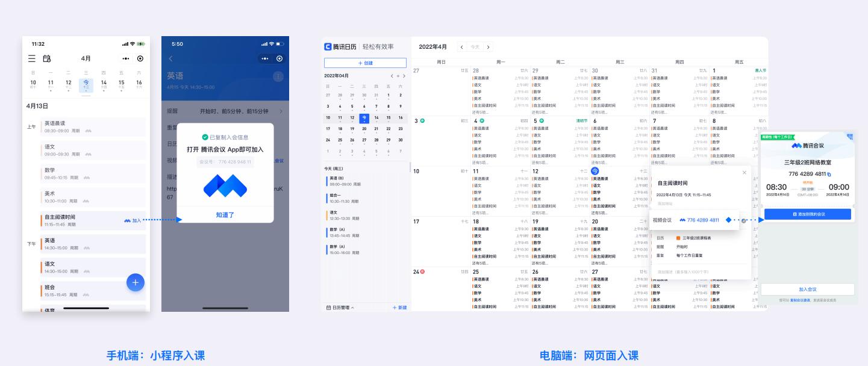Image resolution: width=868 pixels, height=366 pixels.
Task: Open the 4月 month title menu
Action: click(86, 58)
